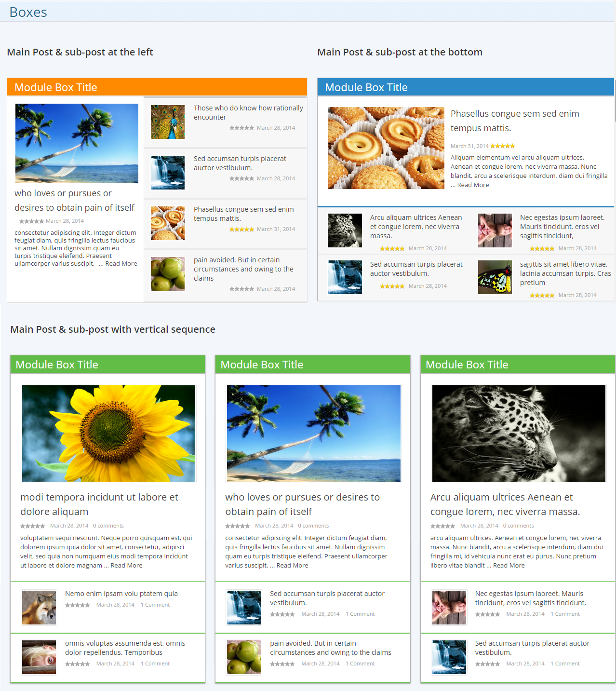Select the fox thumbnail
The image size is (616, 691).
[39, 608]
